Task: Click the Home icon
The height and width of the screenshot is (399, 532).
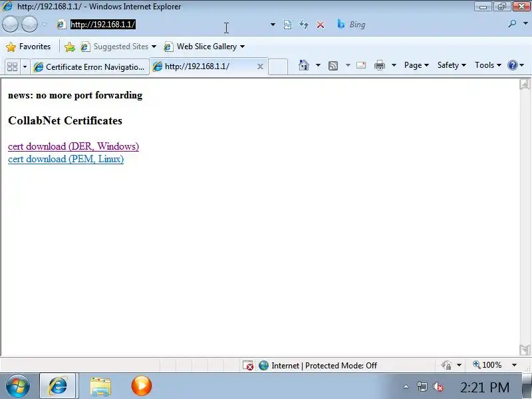Action: tap(304, 65)
